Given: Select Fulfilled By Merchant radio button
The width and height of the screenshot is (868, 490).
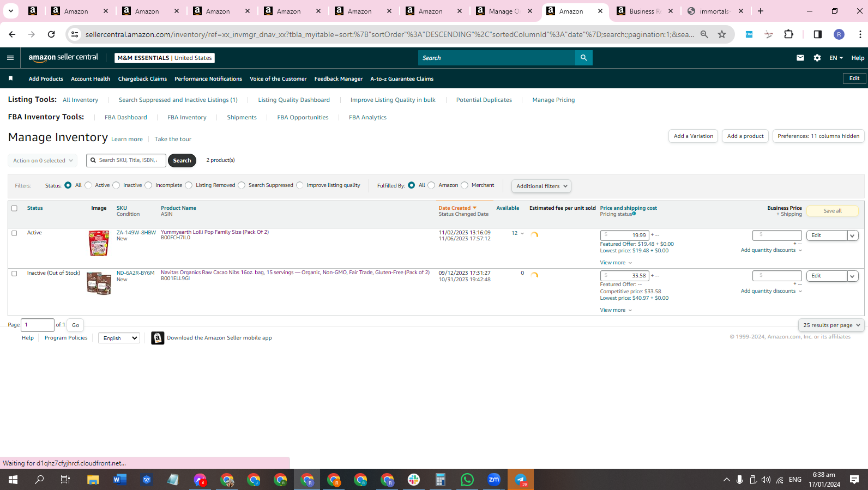Looking at the screenshot, I should [x=465, y=185].
